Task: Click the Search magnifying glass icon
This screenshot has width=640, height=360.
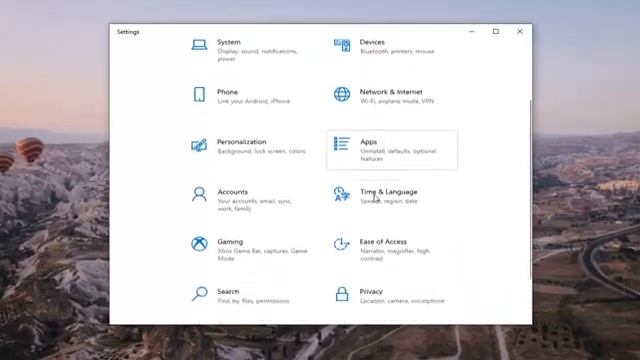Action: 199,294
